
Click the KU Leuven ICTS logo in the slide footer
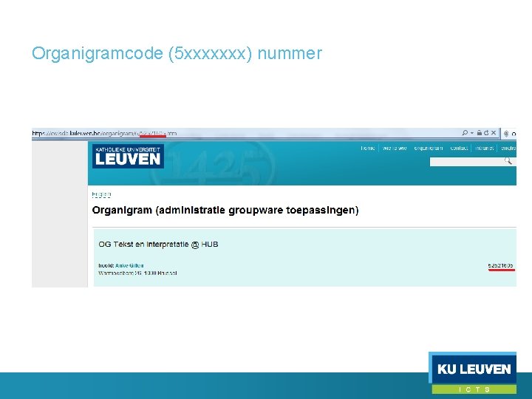coord(473,373)
